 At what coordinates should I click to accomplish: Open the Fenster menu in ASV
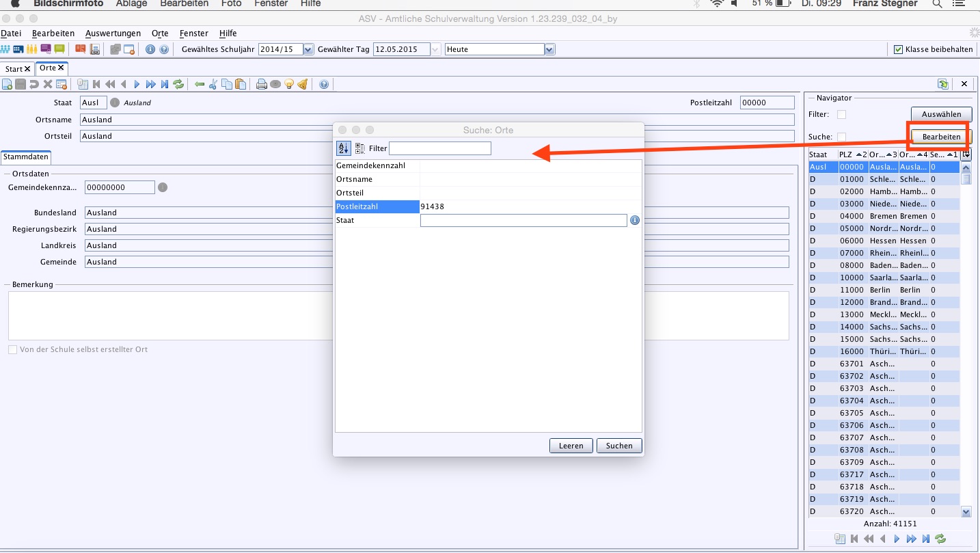click(x=194, y=33)
